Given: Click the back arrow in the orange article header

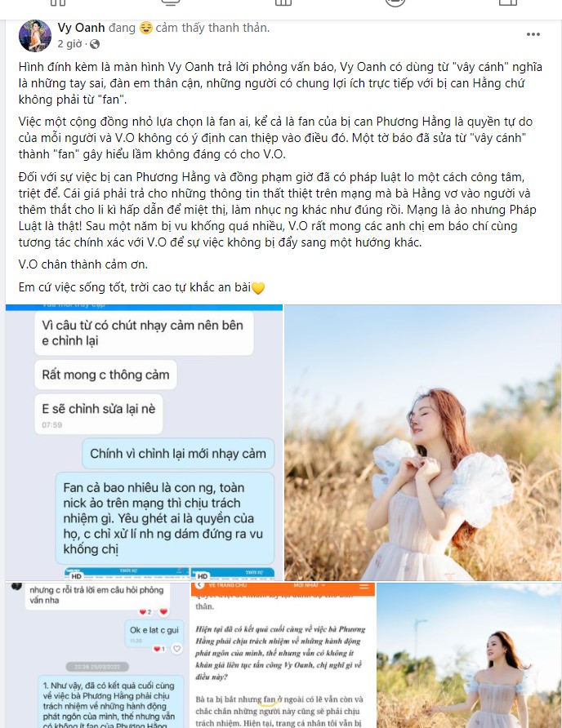Looking at the screenshot, I should 201,585.
